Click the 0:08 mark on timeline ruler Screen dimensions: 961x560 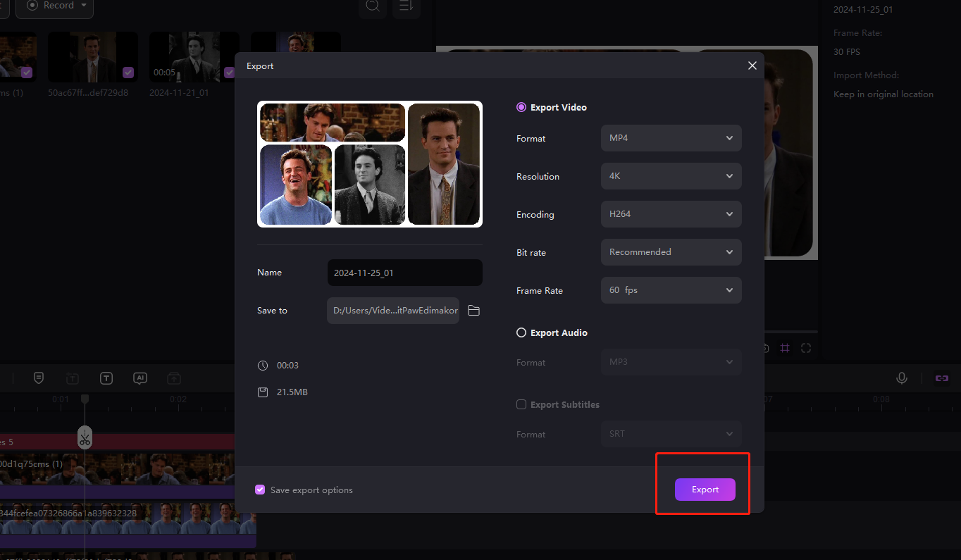[881, 399]
